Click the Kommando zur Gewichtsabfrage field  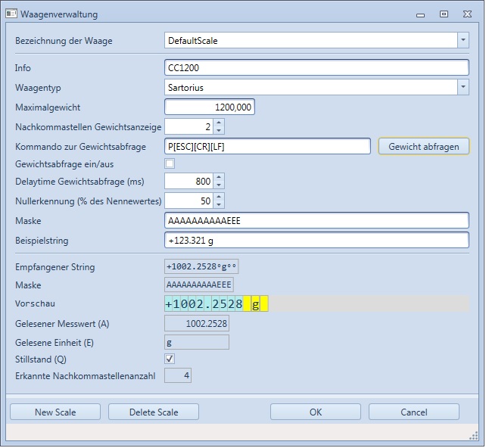(x=267, y=146)
